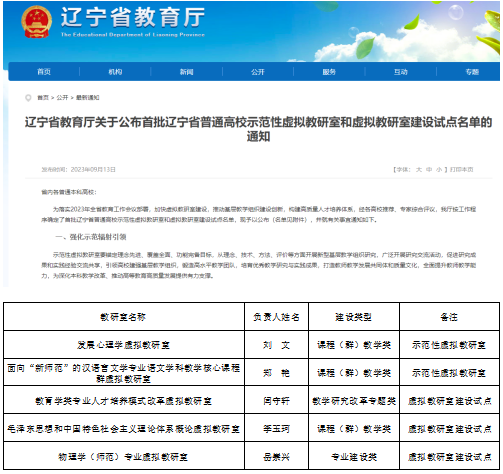Select cell 发展心理学虚拟教研室
Viewport: 503px width, 474px height.
point(124,345)
